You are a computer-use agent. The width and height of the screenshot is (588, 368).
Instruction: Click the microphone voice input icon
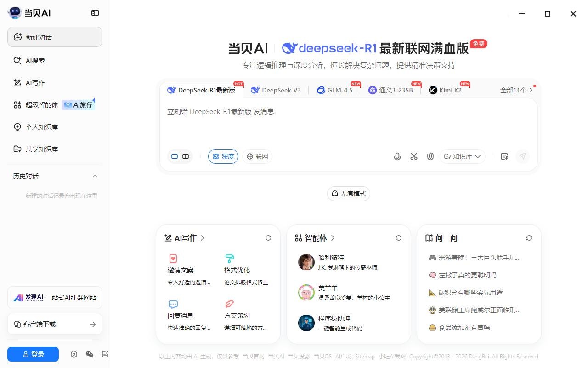click(x=397, y=156)
